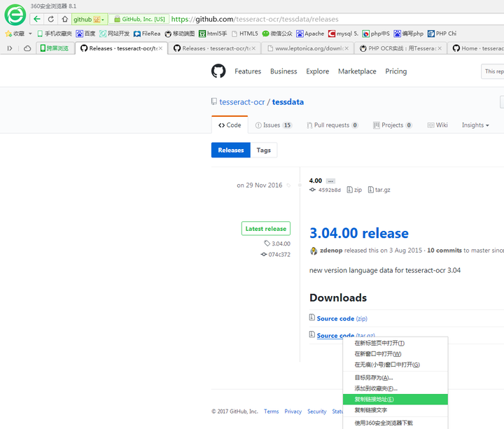504x429 pixels.
Task: Open the html5 bookmark with the green icon
Action: 213,34
